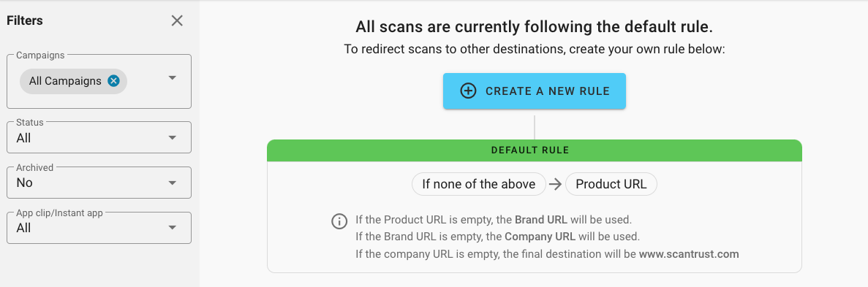Click the All Campaigns chip label

click(65, 81)
